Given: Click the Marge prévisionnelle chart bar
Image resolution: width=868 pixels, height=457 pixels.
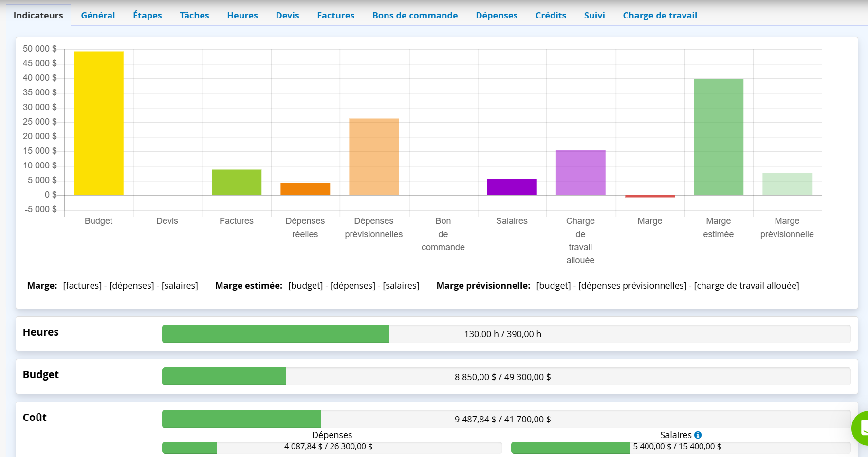Looking at the screenshot, I should click(x=787, y=184).
